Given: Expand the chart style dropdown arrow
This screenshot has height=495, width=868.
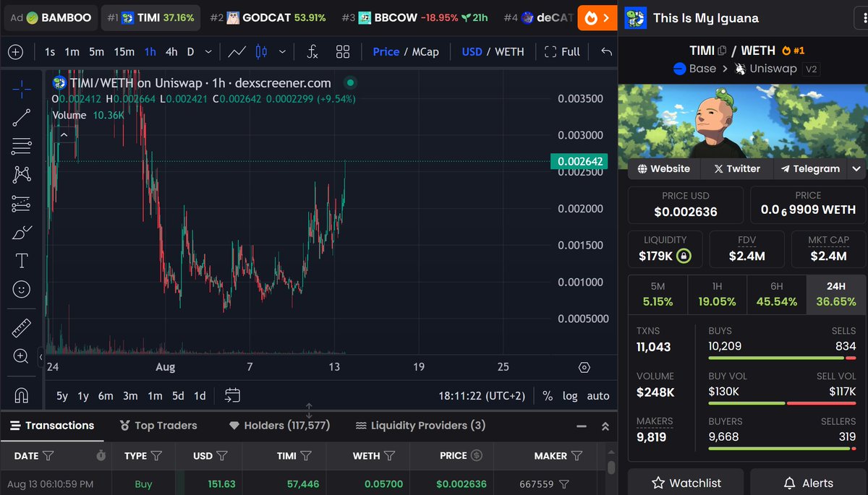Looking at the screenshot, I should tap(282, 52).
